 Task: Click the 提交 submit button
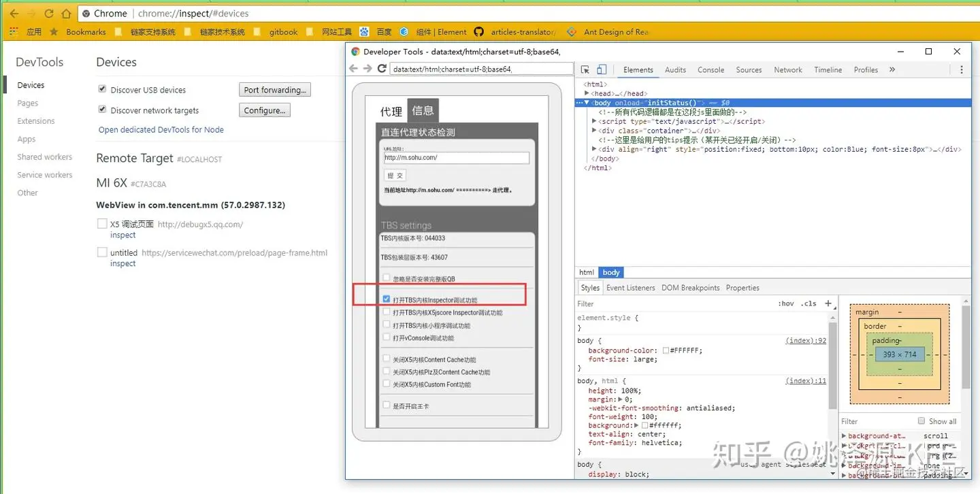[395, 175]
